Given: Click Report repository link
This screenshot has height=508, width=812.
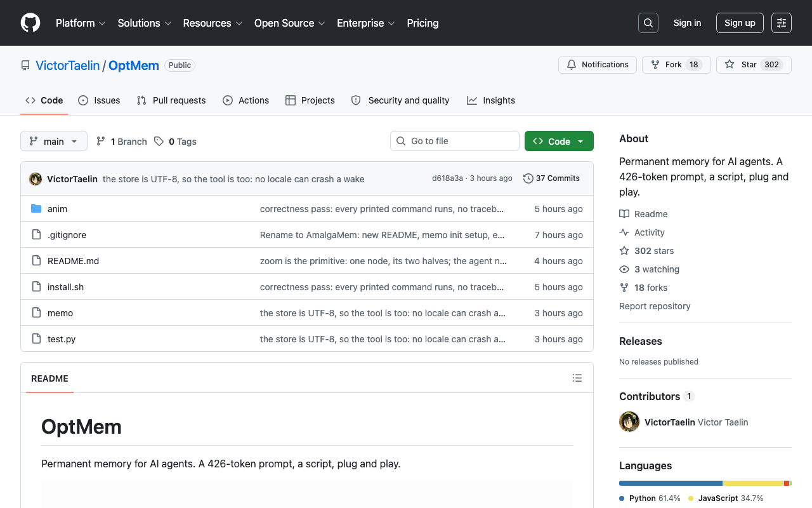Looking at the screenshot, I should (x=655, y=306).
